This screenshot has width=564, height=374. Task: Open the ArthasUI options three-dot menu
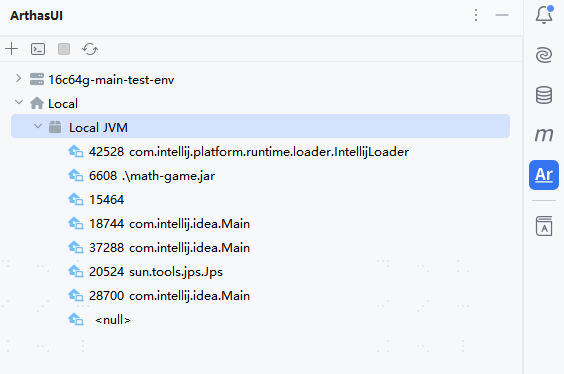(476, 15)
